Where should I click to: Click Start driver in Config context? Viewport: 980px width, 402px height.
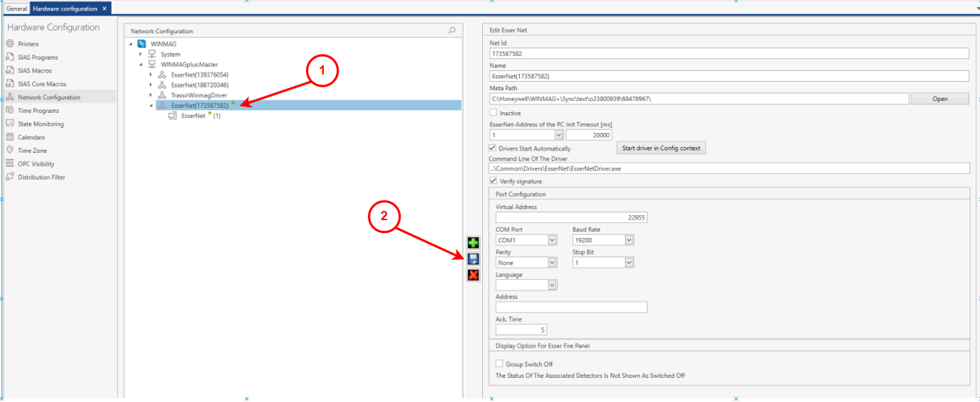(x=660, y=148)
